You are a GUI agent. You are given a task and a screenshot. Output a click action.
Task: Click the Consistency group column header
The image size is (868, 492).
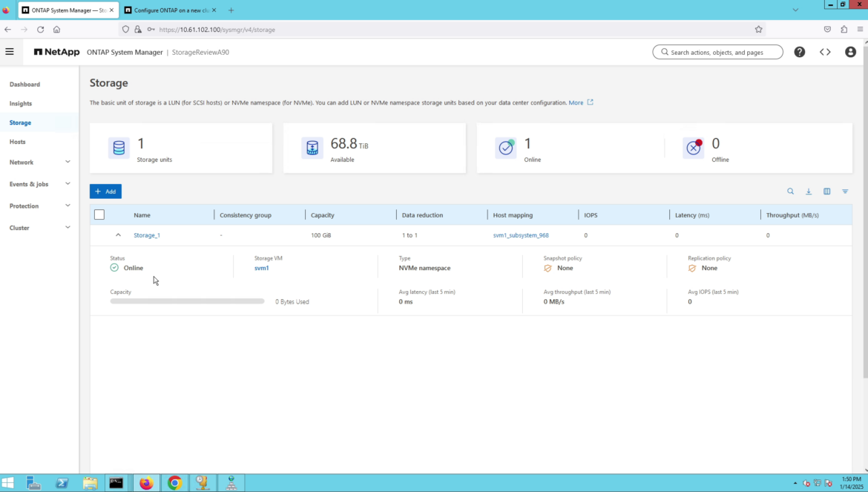click(246, 214)
